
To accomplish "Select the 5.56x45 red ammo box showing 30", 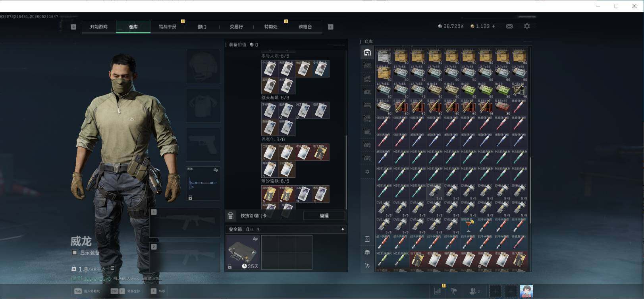I will [x=503, y=107].
